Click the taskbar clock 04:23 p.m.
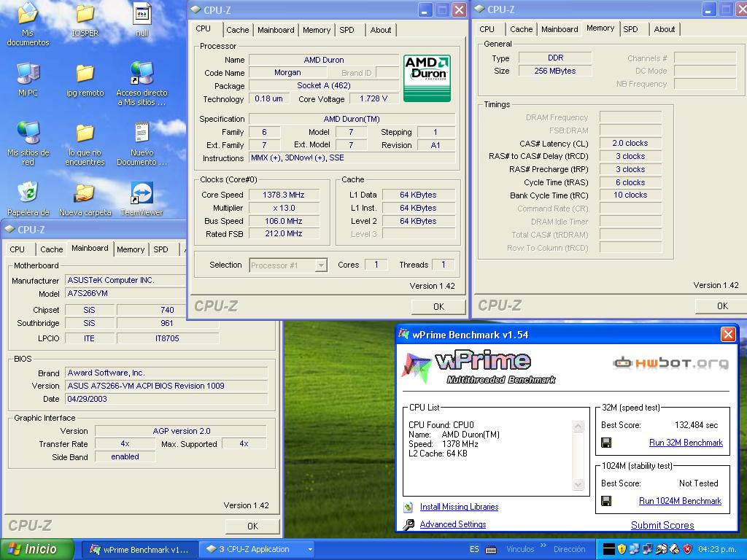The image size is (747, 560). point(717,550)
